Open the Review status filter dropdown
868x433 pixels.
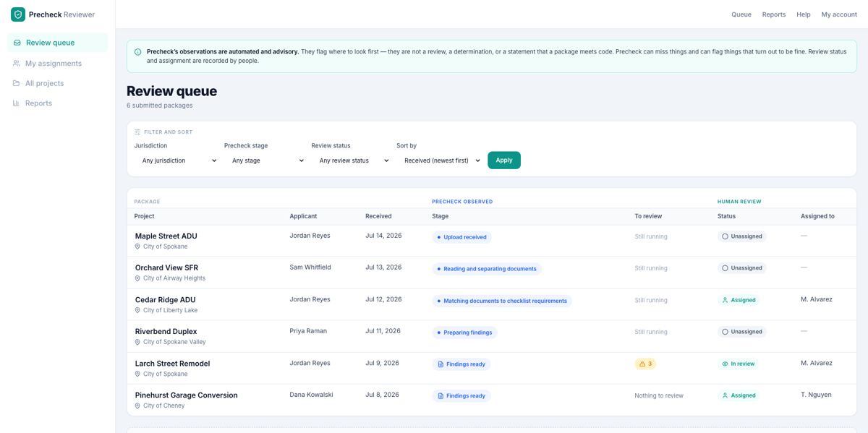point(354,160)
